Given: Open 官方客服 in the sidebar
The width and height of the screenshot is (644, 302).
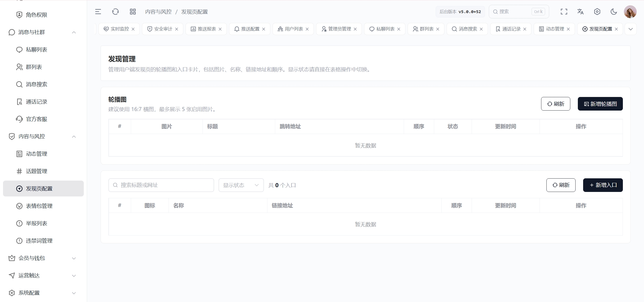Looking at the screenshot, I should point(43,119).
